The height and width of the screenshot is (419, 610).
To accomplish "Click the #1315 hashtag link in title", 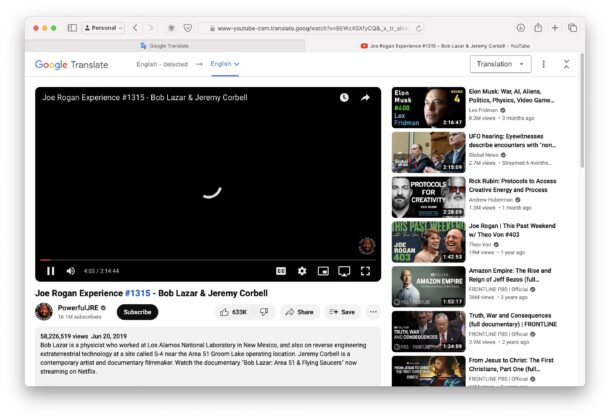I will click(137, 293).
